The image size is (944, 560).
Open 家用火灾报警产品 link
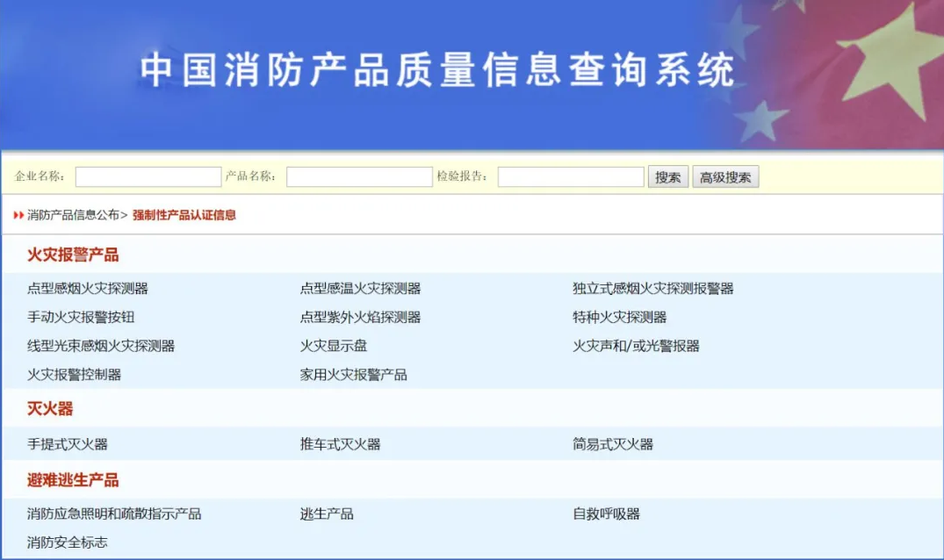pyautogui.click(x=355, y=374)
